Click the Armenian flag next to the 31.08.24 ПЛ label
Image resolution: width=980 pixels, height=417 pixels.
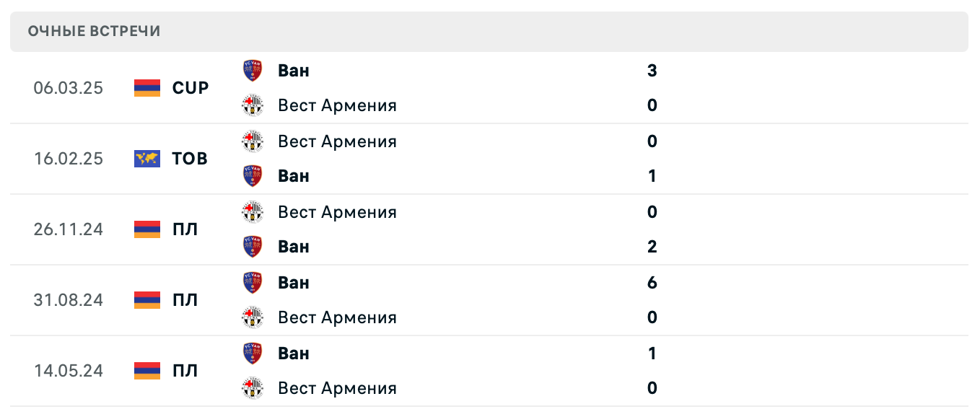click(x=146, y=300)
